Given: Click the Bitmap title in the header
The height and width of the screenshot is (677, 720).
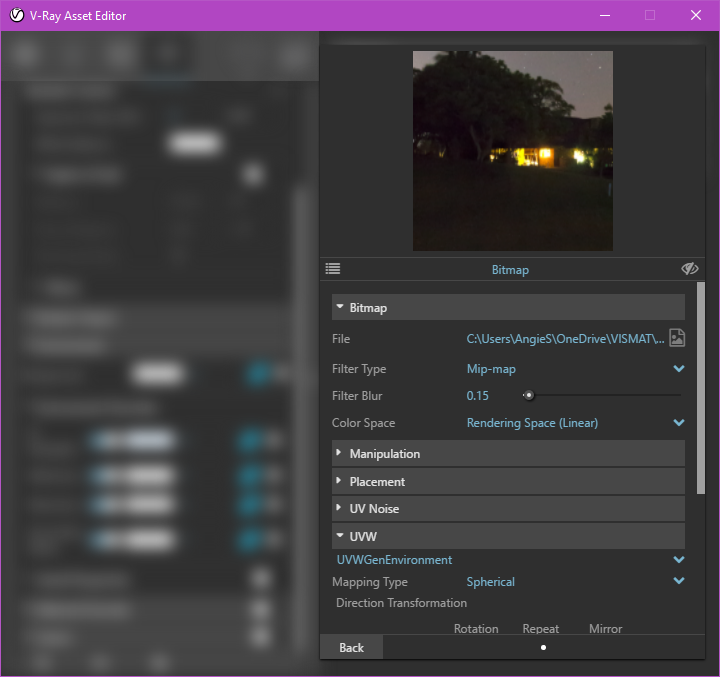Looking at the screenshot, I should [x=510, y=270].
